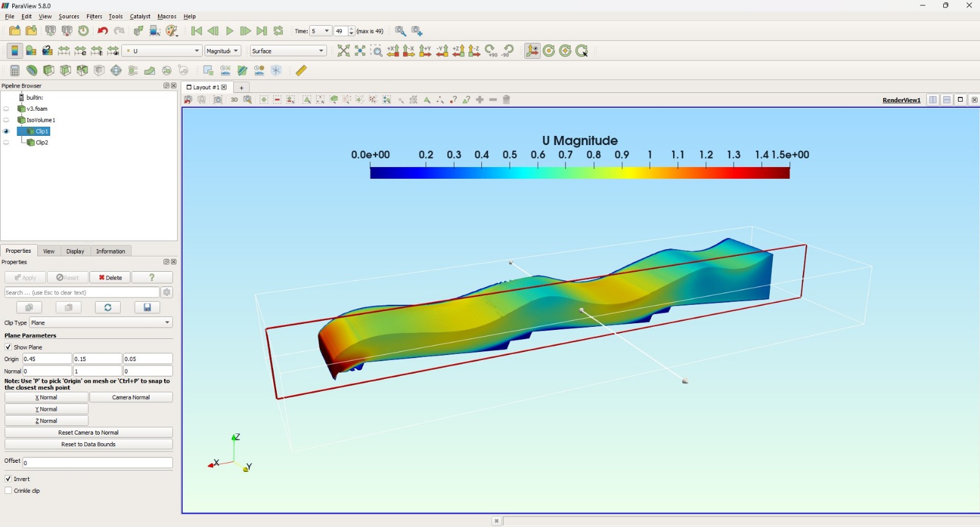The image size is (980, 527).
Task: Click the Zoom to box icon
Action: 377,51
